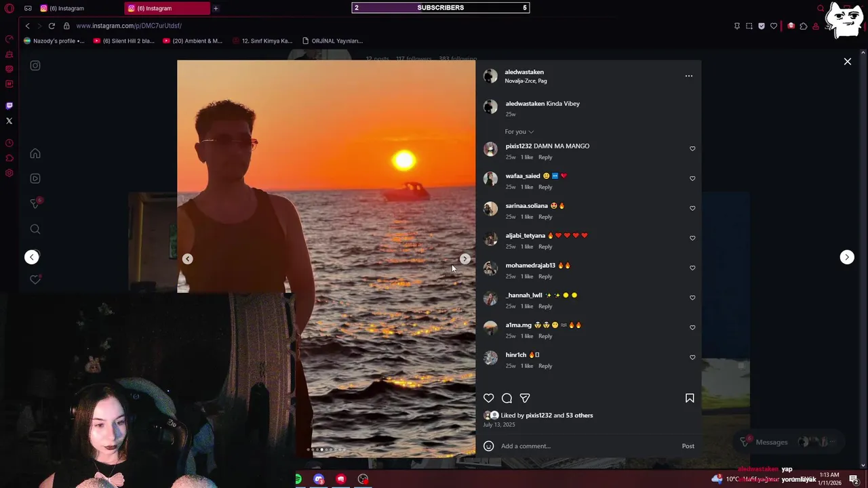This screenshot has width=868, height=488.
Task: Open Nazody's profile bookmark
Action: pyautogui.click(x=54, y=41)
